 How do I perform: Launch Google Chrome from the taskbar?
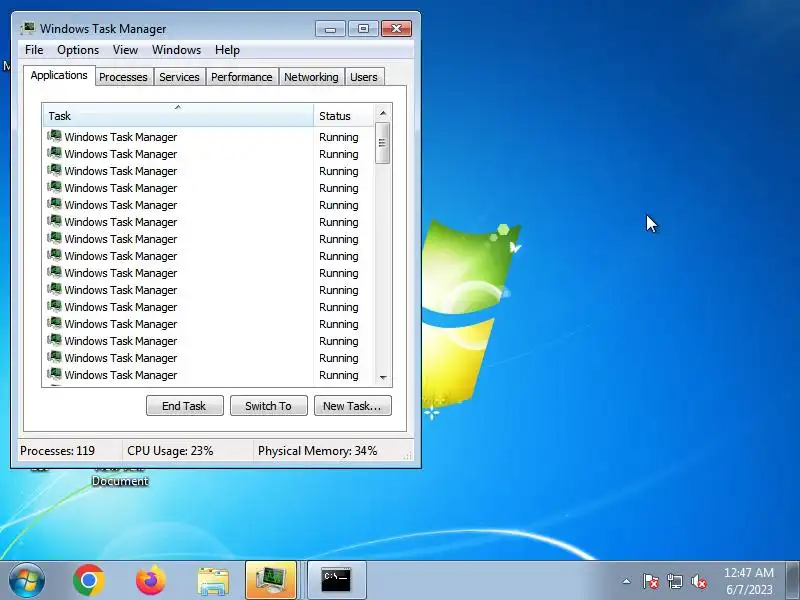point(89,580)
